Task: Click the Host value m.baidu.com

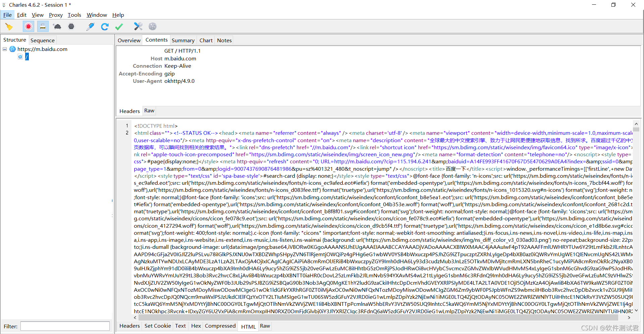Action: click(180, 58)
